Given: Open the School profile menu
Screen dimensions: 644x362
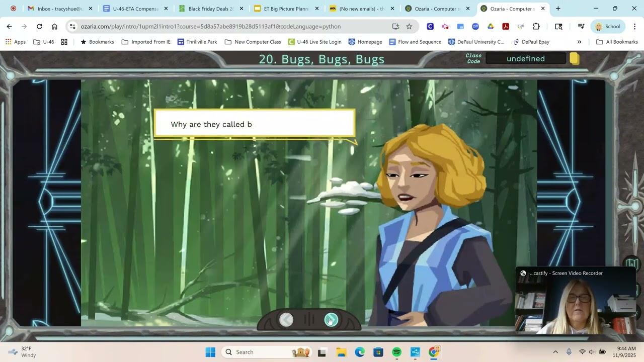Looking at the screenshot, I should click(x=608, y=27).
